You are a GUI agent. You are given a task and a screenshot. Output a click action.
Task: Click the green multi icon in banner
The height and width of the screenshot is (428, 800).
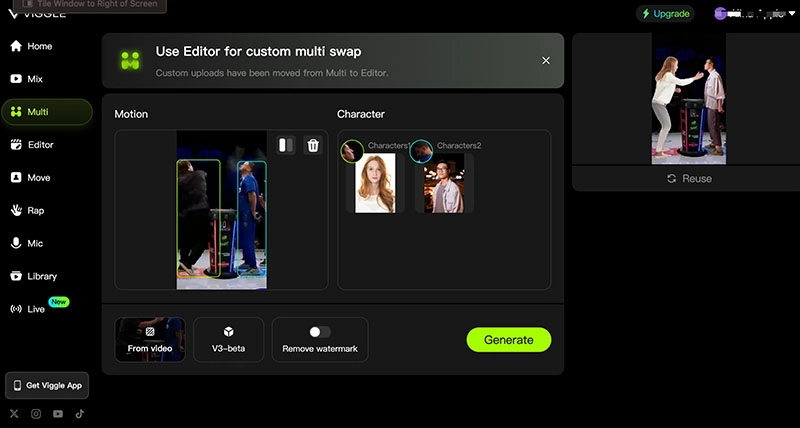pos(131,61)
